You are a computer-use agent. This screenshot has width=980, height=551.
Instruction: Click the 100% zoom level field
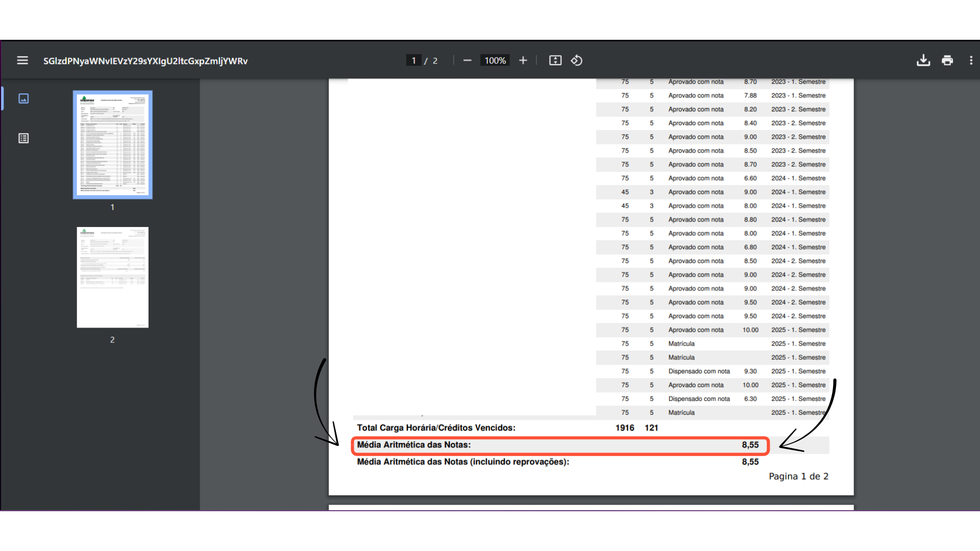click(x=495, y=60)
